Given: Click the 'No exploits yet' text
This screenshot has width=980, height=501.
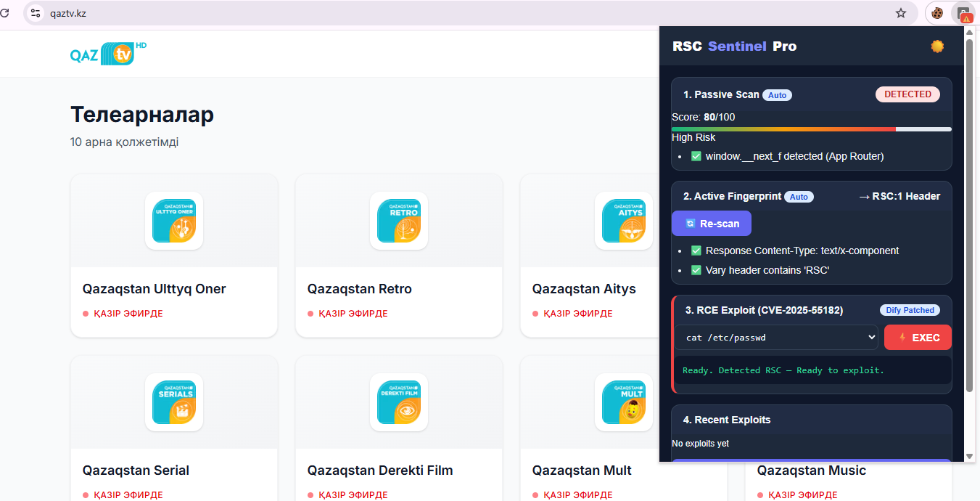Looking at the screenshot, I should pos(700,444).
